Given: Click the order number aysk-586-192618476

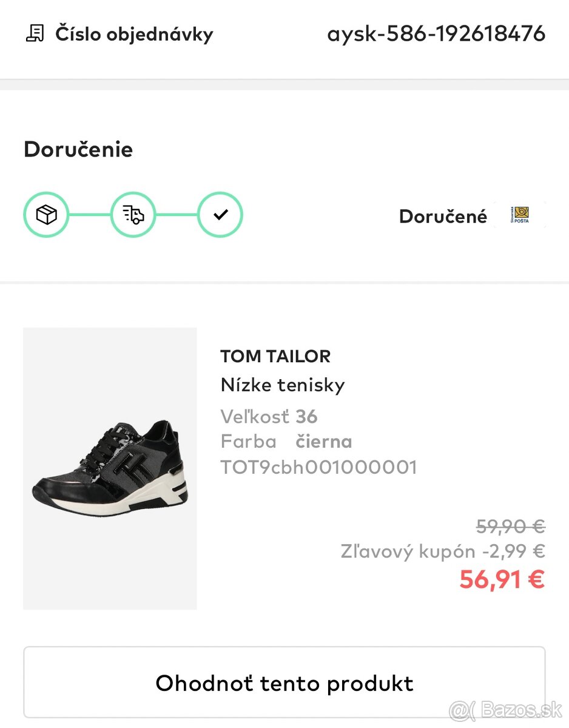Looking at the screenshot, I should coord(436,33).
